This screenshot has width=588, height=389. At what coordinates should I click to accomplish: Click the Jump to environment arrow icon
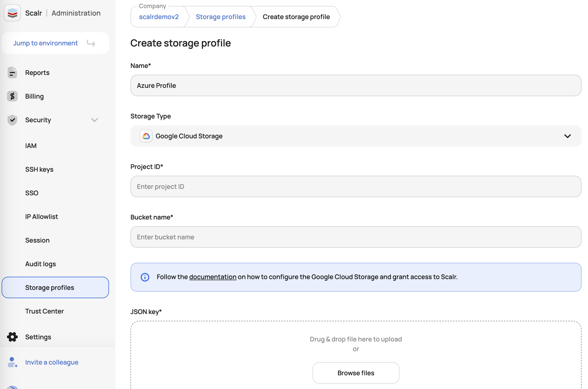[91, 43]
